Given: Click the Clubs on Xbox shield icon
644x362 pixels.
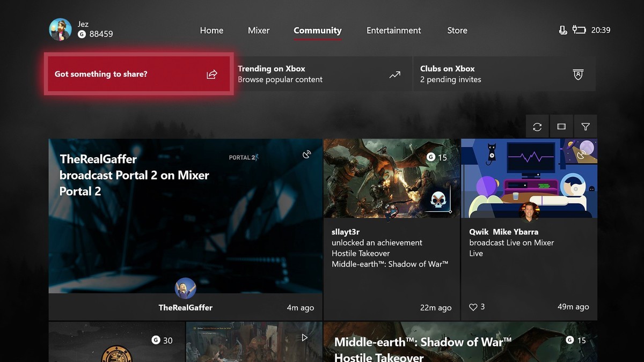Looking at the screenshot, I should click(x=578, y=75).
